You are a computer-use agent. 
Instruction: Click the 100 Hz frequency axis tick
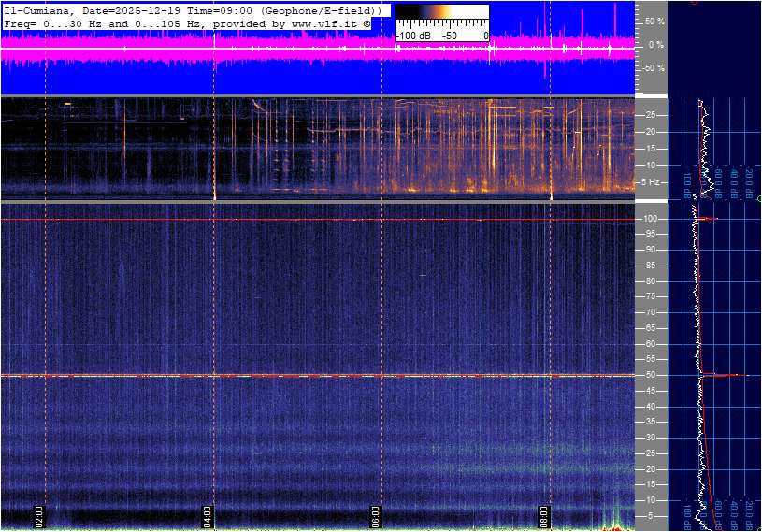(652, 219)
